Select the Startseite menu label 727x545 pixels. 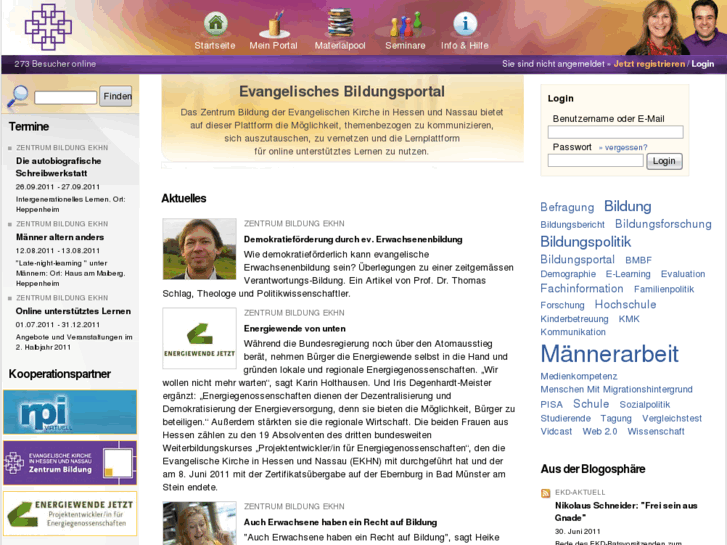pyautogui.click(x=215, y=45)
